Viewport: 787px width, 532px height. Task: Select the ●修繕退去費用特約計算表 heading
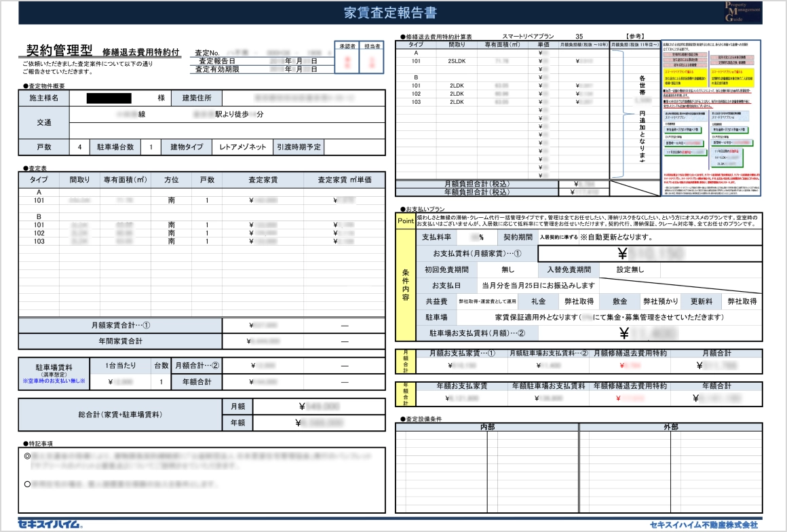(436, 37)
